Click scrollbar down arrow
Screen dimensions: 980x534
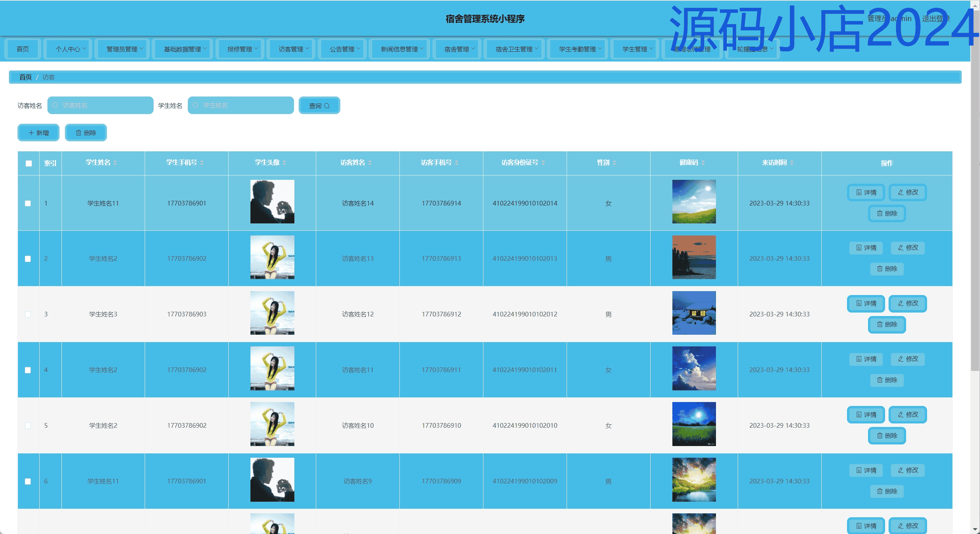[975, 530]
